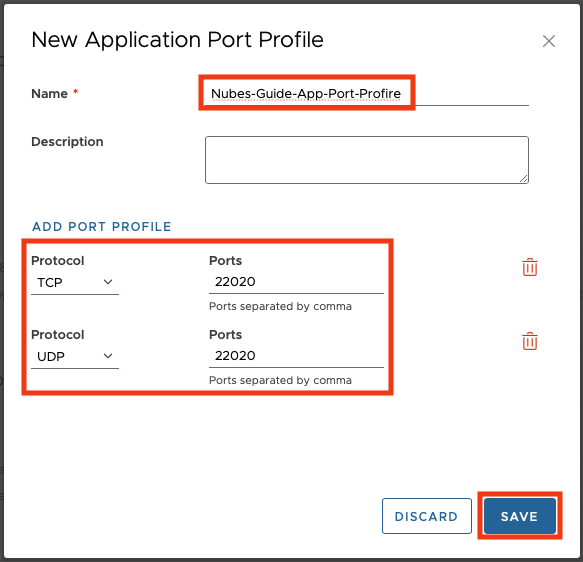The image size is (583, 562).
Task: Focus the Name field with Nubes-Guide-App-Port-Profire
Action: pos(367,94)
